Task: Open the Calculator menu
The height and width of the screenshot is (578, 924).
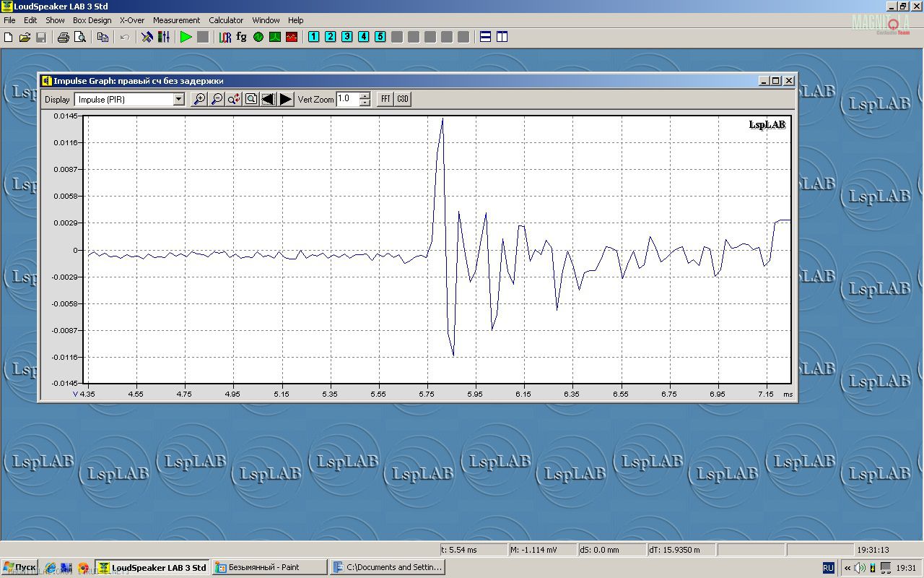Action: point(226,20)
